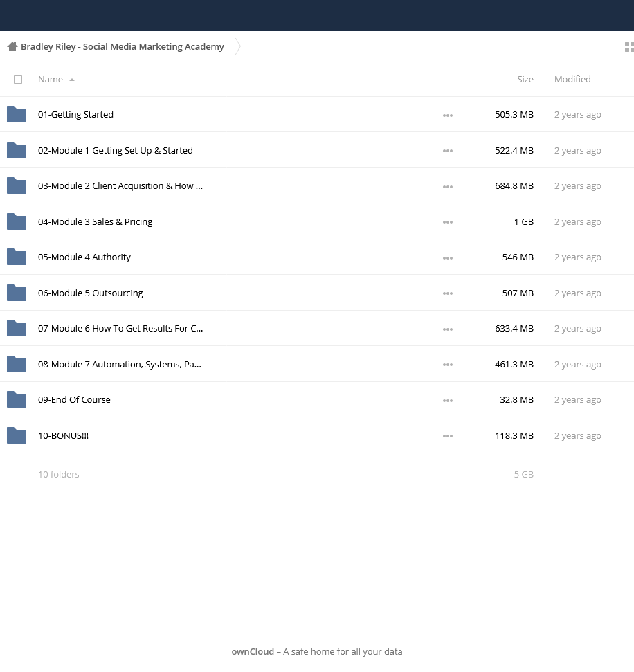Click folder icon for 09-End Of Course
Image resolution: width=634 pixels, height=672 pixels.
(x=17, y=399)
